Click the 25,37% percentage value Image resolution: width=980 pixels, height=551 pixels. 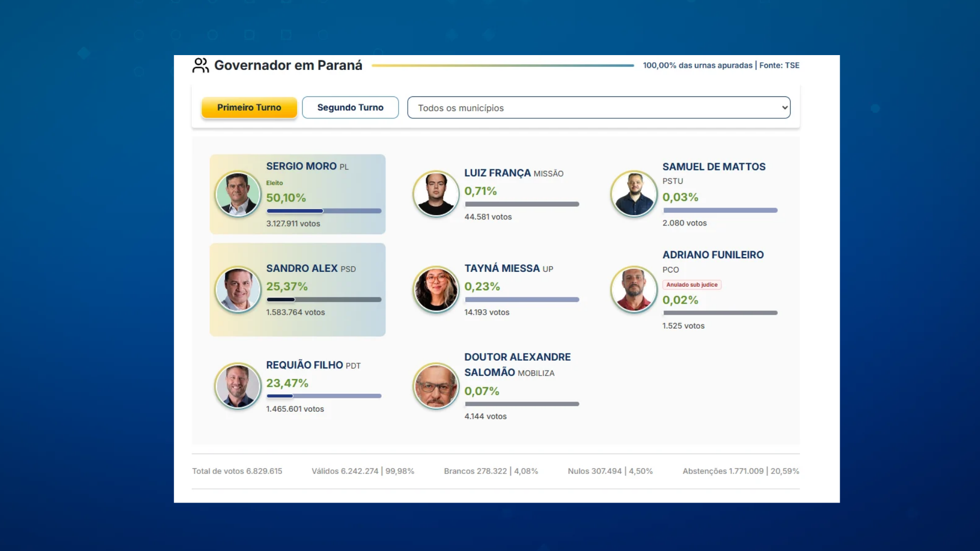tap(287, 287)
